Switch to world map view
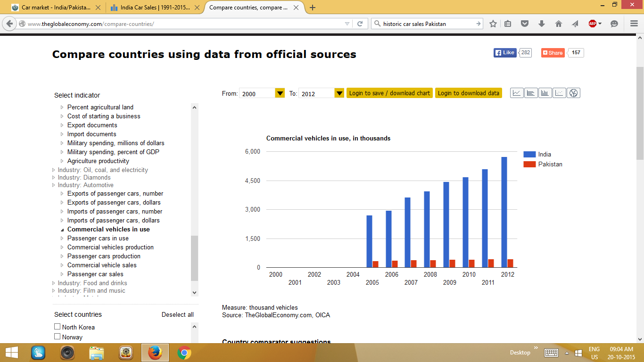The image size is (644, 362). [x=573, y=93]
